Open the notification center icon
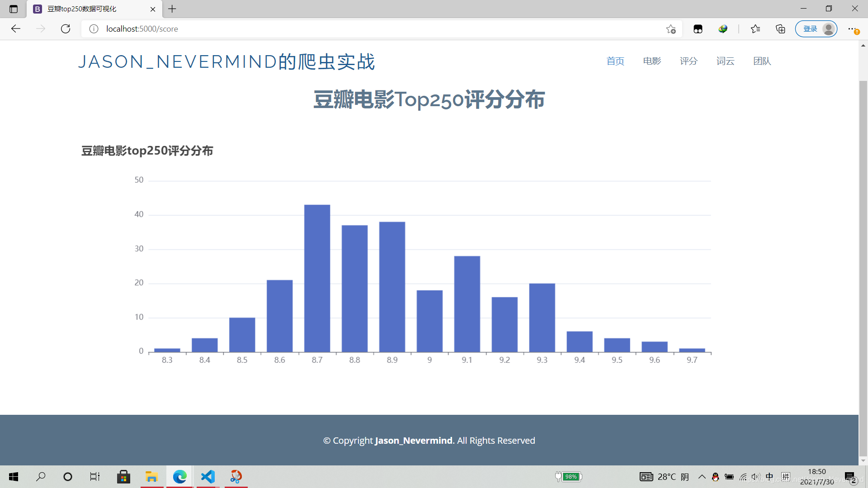Image resolution: width=868 pixels, height=488 pixels. (x=850, y=477)
